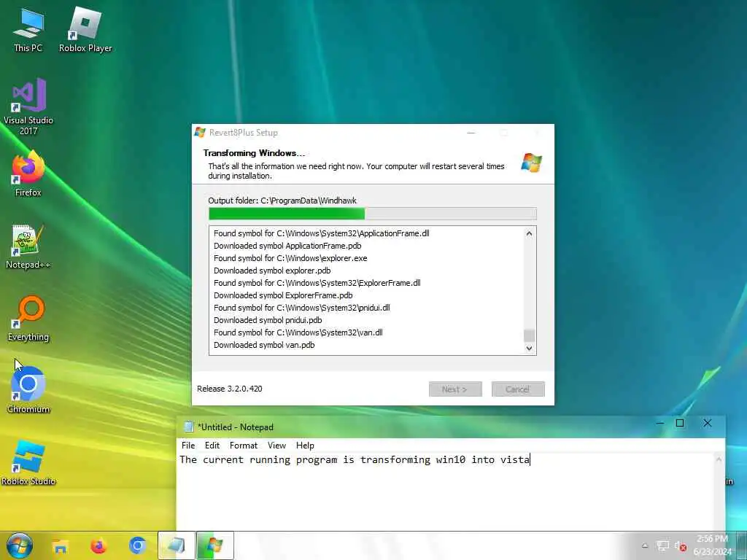The image size is (747, 560).
Task: Click Notepad scrollbar up arrow
Action: tap(719, 459)
